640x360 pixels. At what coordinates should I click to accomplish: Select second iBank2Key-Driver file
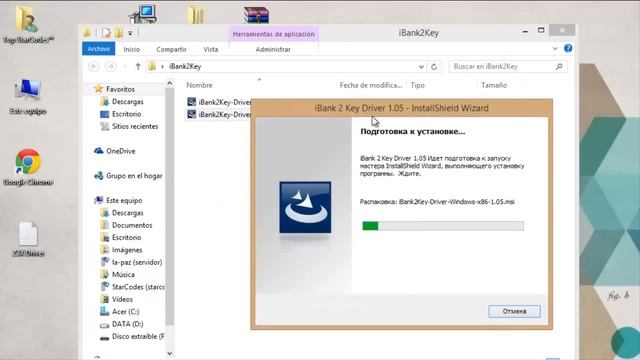(x=219, y=115)
